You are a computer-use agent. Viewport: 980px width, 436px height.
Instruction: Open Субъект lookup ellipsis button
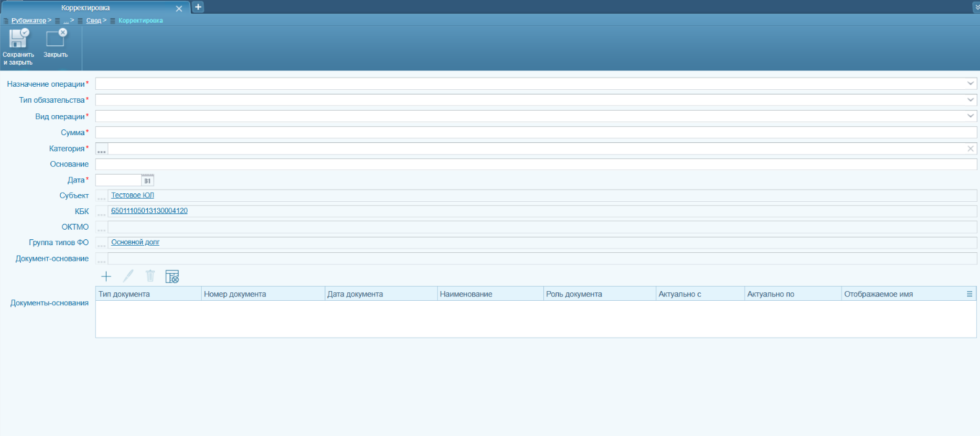102,196
